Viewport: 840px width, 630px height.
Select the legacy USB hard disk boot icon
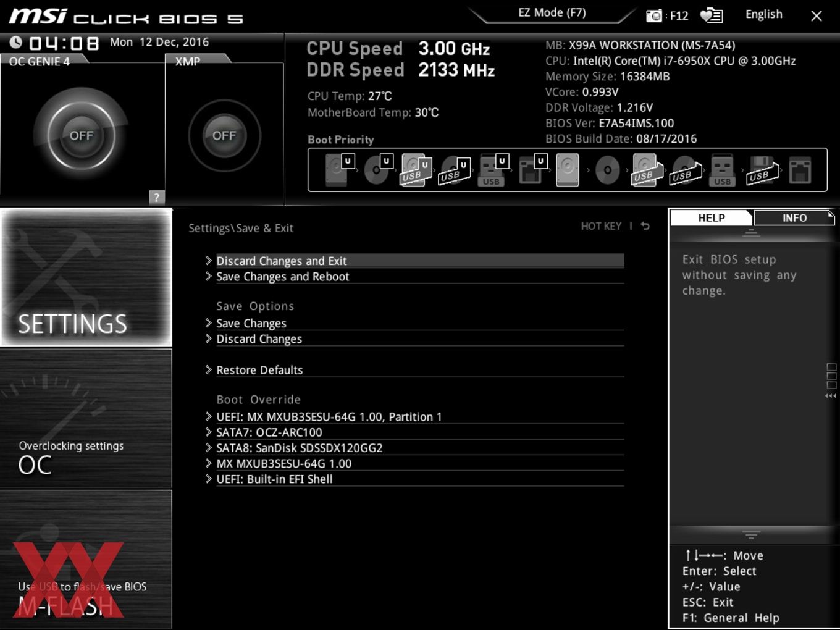(x=646, y=170)
